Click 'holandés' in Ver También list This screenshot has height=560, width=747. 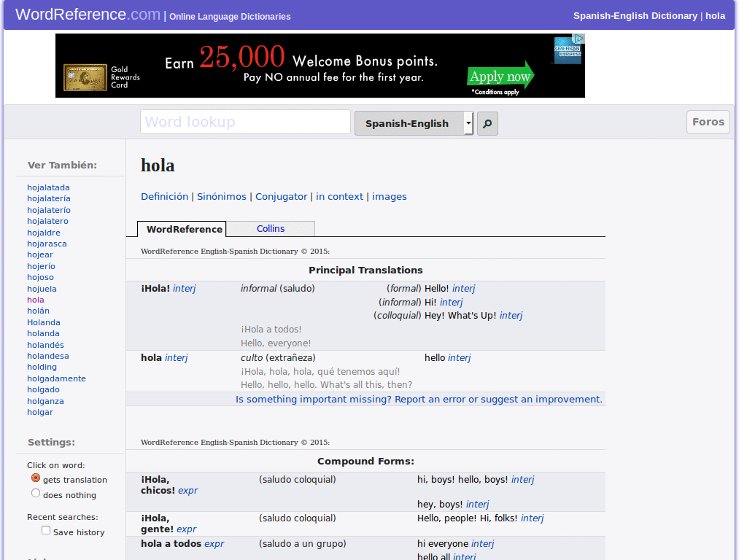(x=45, y=345)
